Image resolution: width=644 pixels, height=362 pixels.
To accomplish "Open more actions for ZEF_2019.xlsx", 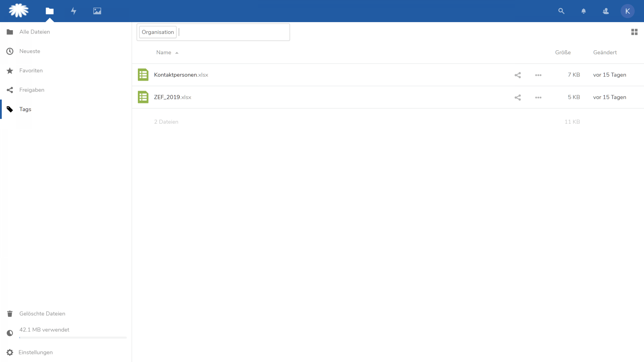I will 538,98.
